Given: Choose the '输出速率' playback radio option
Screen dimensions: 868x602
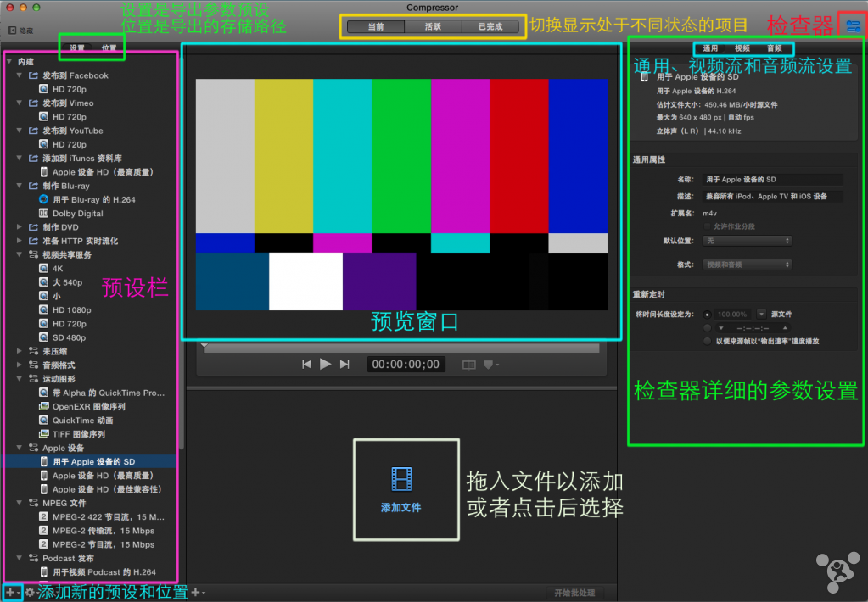Looking at the screenshot, I should (708, 341).
